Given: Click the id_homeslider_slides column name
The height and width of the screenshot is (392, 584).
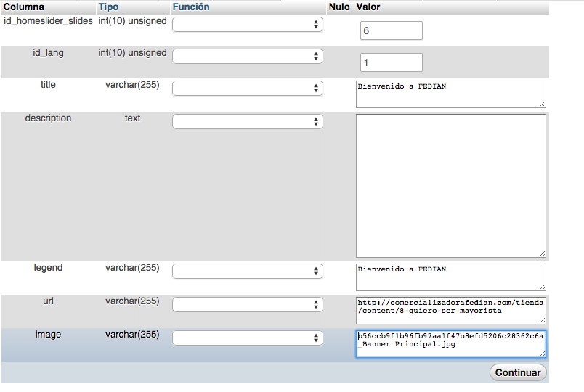Looking at the screenshot, I should click(48, 21).
